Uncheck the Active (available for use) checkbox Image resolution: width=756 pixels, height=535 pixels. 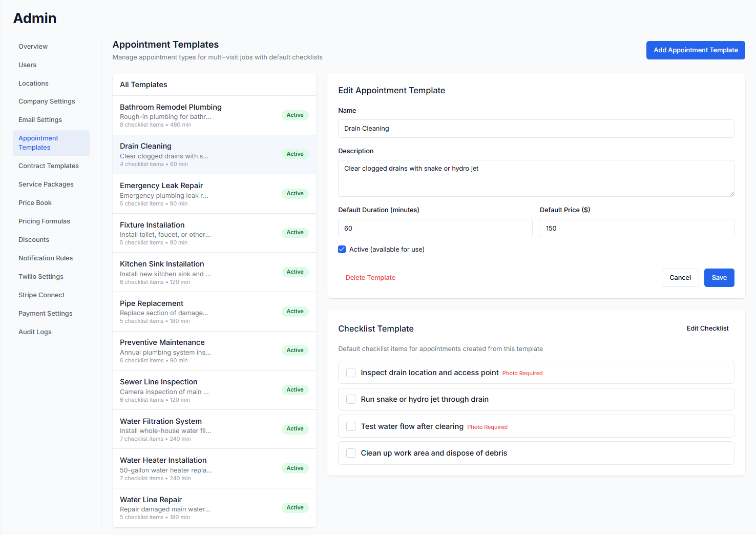tap(342, 250)
